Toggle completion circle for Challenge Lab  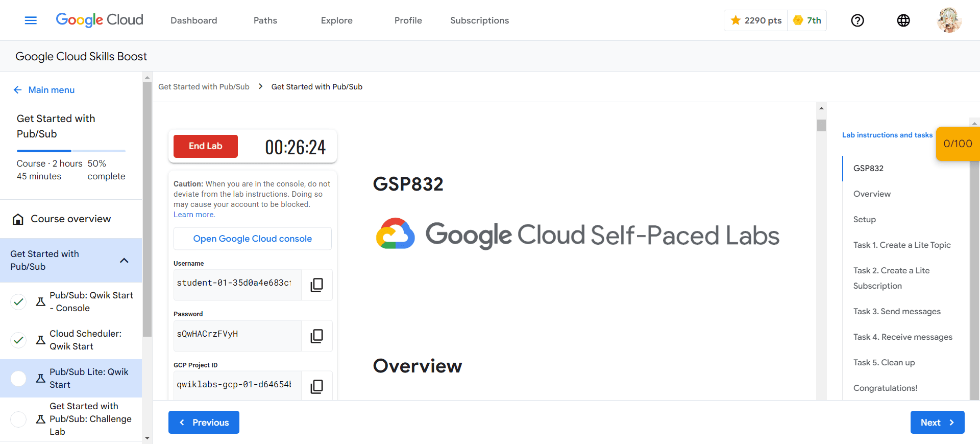tap(18, 419)
